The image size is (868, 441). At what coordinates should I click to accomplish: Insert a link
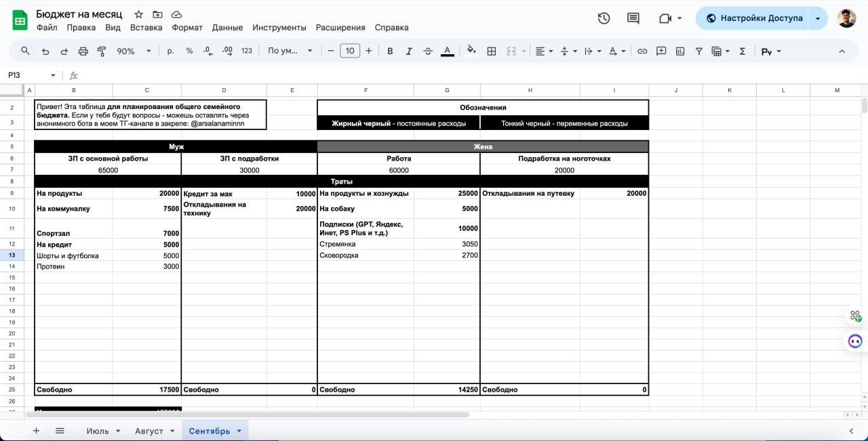[x=642, y=51]
